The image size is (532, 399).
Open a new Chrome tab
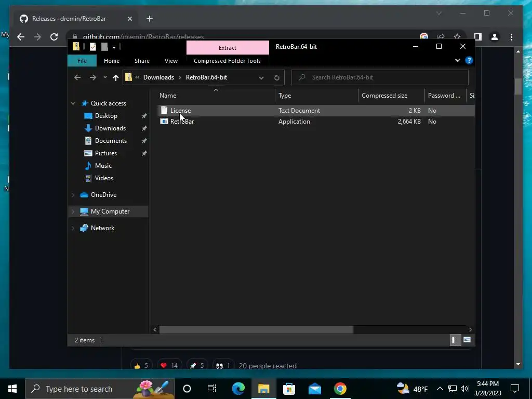pyautogui.click(x=149, y=19)
